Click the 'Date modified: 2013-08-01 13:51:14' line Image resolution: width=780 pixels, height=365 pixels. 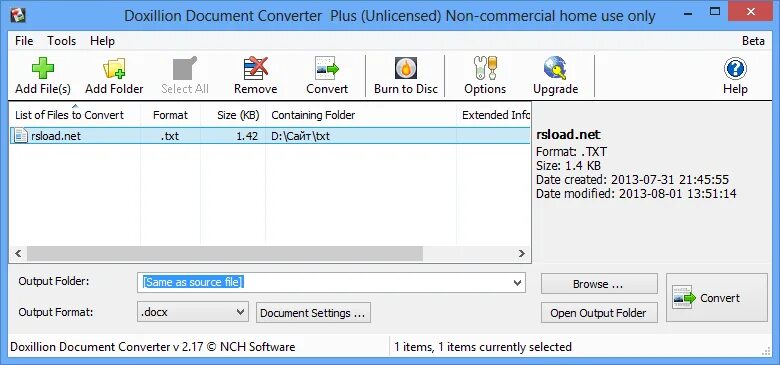[636, 194]
